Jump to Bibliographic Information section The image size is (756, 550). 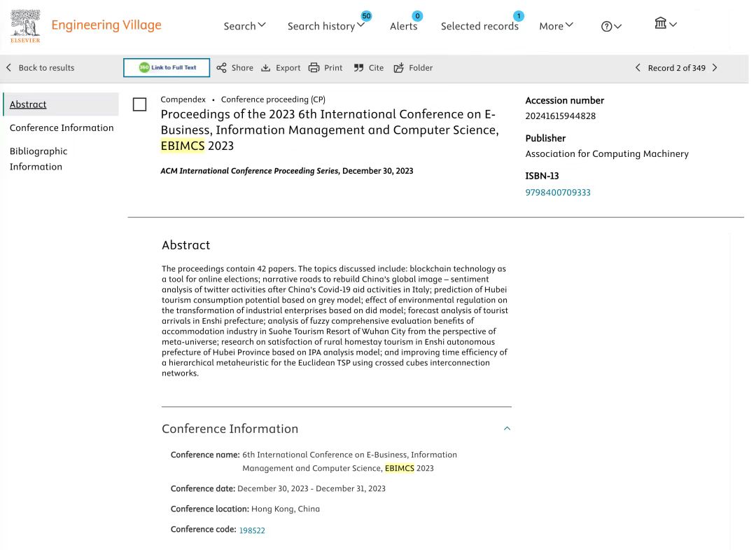(38, 159)
